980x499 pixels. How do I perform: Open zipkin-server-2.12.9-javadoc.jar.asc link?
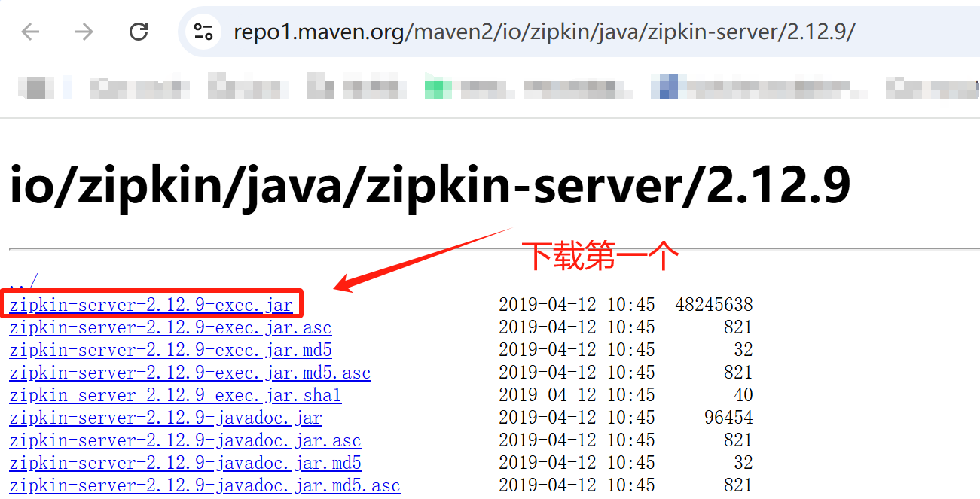(x=185, y=440)
